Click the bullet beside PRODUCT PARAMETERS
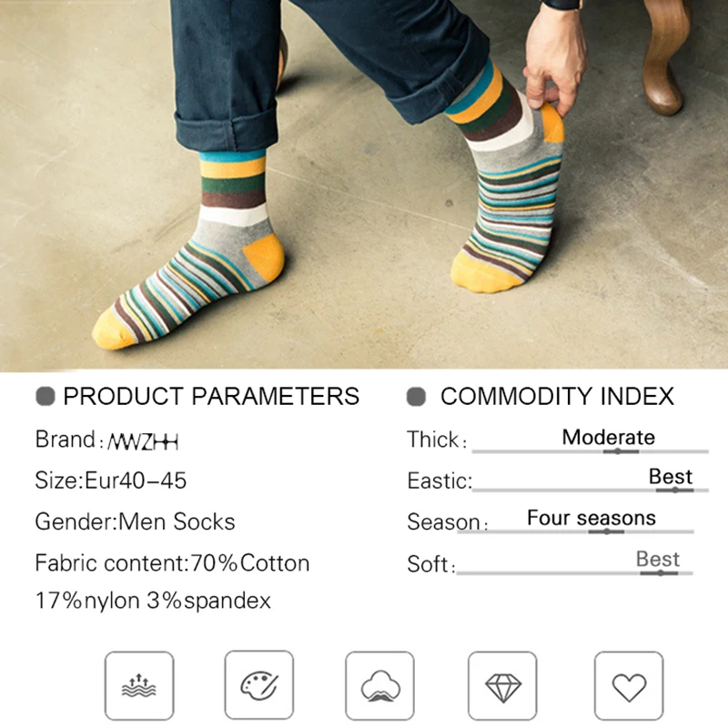 (x=45, y=397)
